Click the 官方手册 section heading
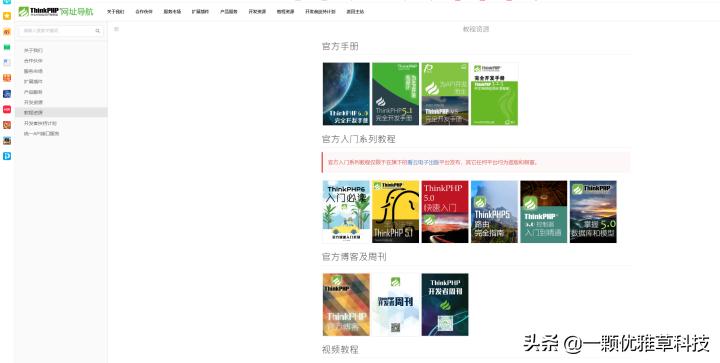This screenshot has width=720, height=363. [340, 46]
